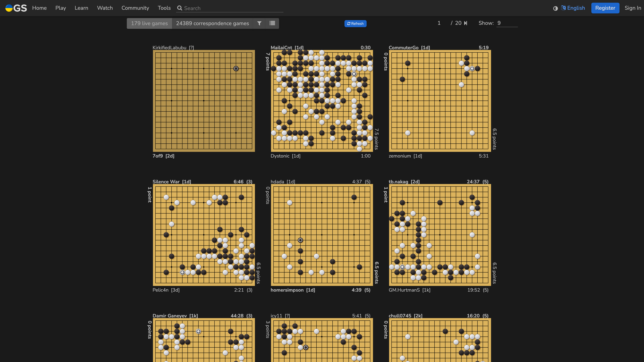Click player name Silence War [1d]
Screen dimensions: 644x362
[x=172, y=182]
